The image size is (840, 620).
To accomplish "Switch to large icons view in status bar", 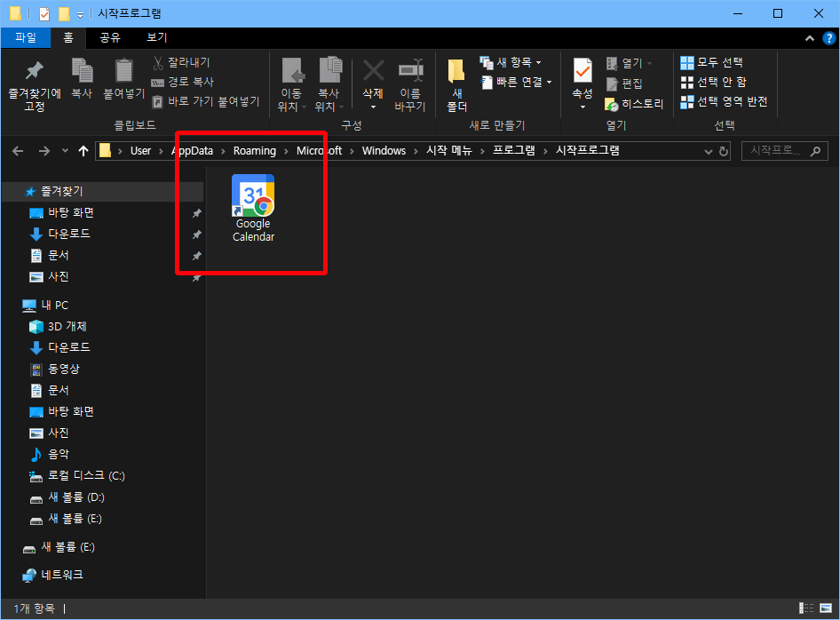I will click(826, 608).
